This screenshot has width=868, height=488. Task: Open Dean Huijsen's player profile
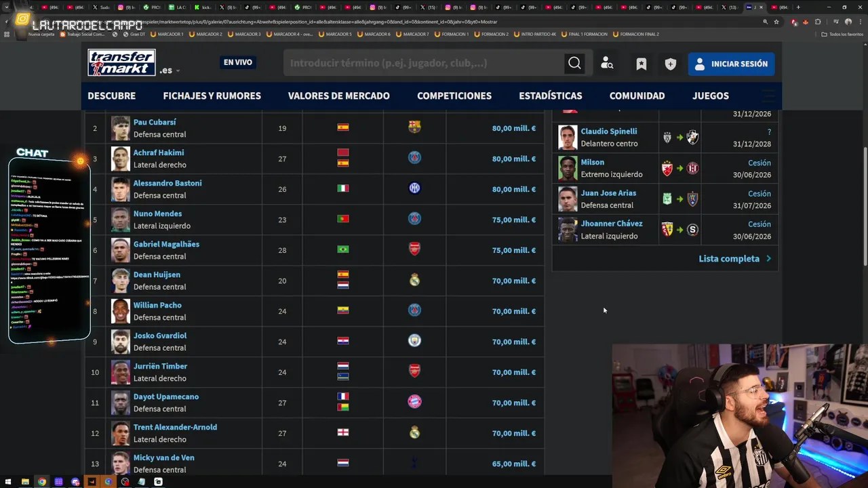click(157, 274)
